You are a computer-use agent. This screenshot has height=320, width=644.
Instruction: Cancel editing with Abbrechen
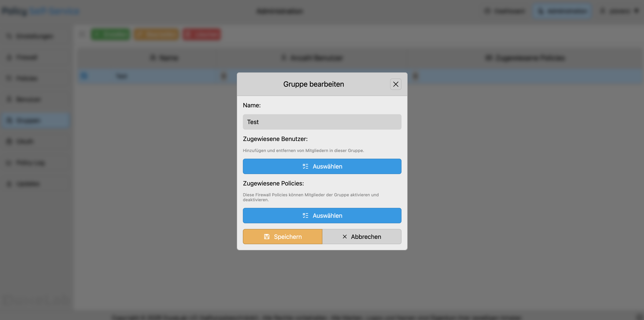coord(362,237)
